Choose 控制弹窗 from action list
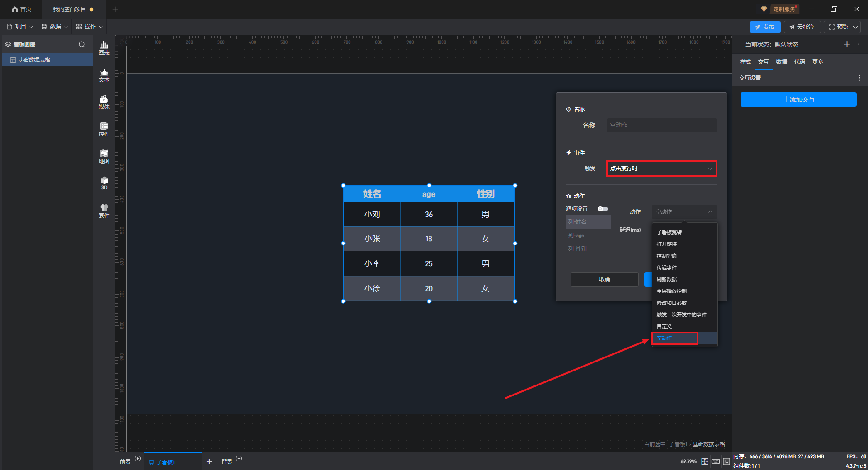 click(x=684, y=256)
